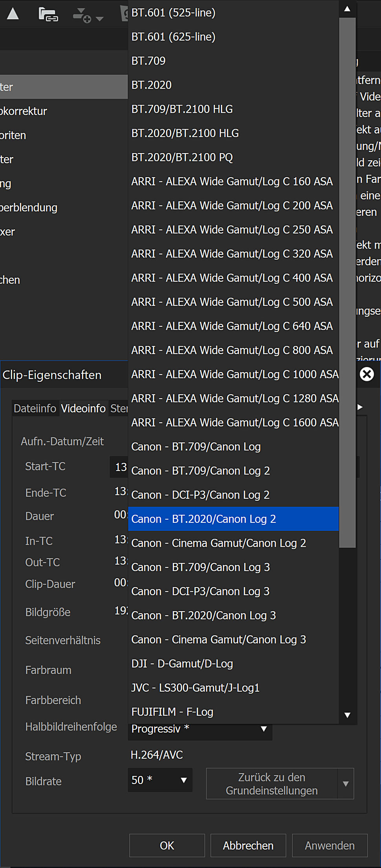This screenshot has width=381, height=868.
Task: Click the color space list scrollbar thumb
Action: click(x=347, y=282)
